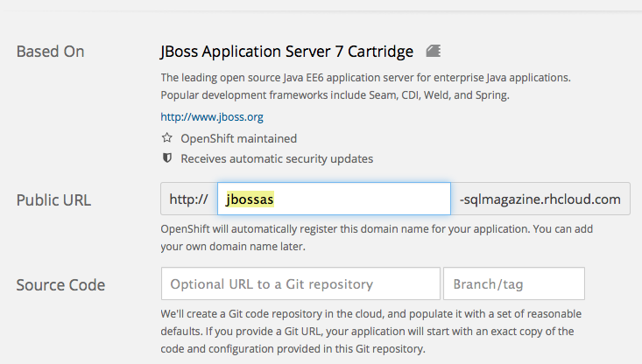Focus the Public URL application name field
This screenshot has width=642, height=364.
coord(334,199)
